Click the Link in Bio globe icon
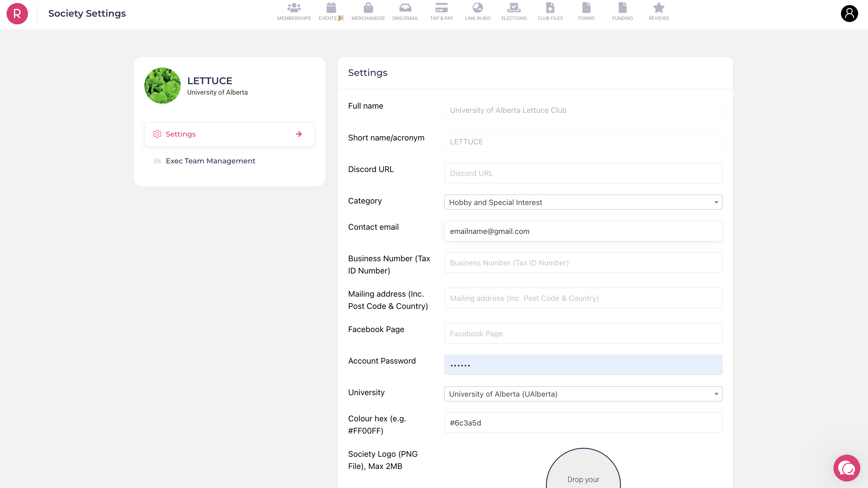 (477, 8)
